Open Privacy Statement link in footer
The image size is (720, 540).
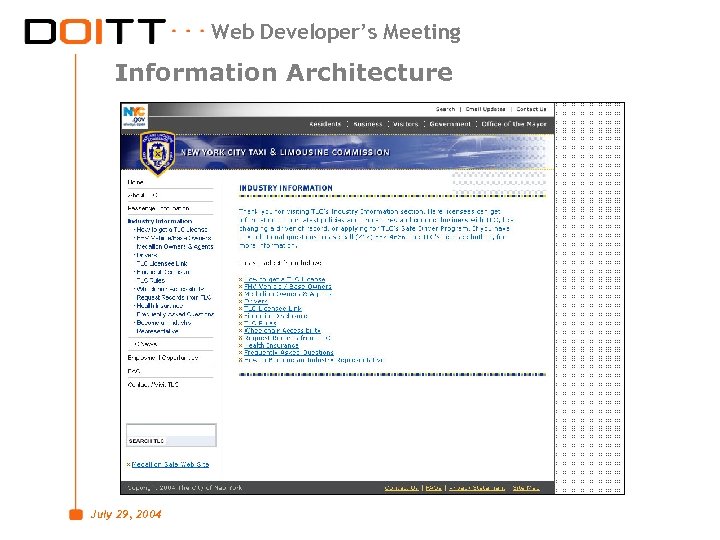click(477, 488)
